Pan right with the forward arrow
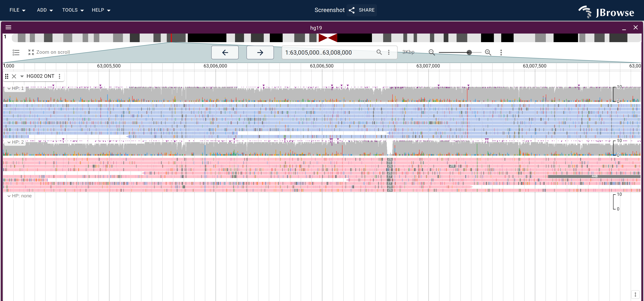This screenshot has height=301, width=644. coord(260,52)
